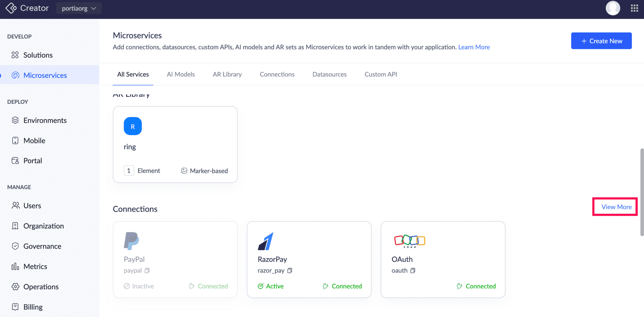The image size is (644, 317).
Task: Open the apps grid launcher
Action: 634,8
